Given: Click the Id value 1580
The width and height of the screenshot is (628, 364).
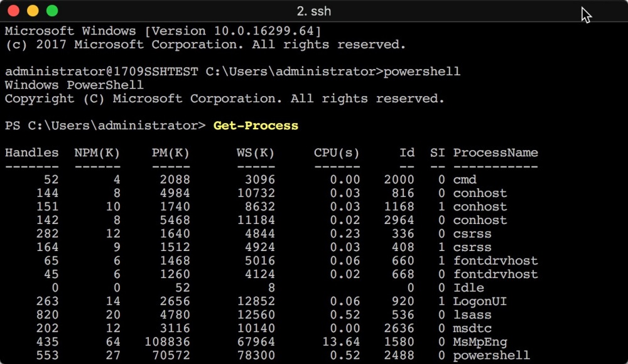Looking at the screenshot, I should 399,342.
